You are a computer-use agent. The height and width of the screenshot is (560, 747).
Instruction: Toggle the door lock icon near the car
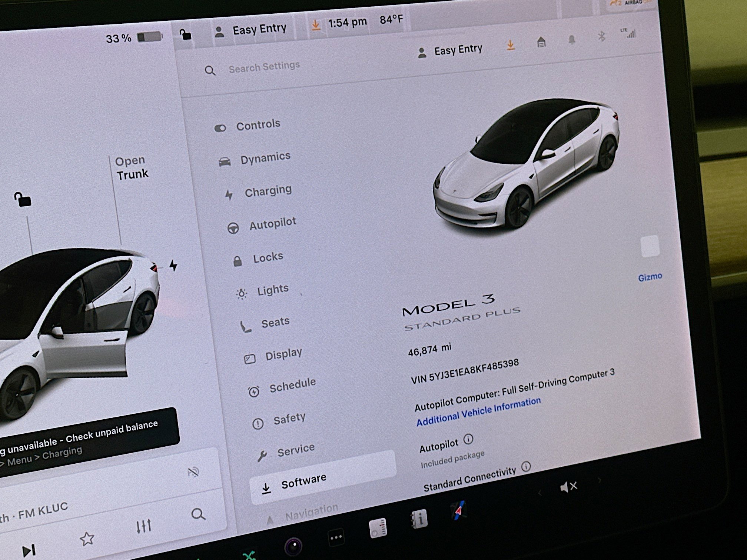(x=23, y=199)
